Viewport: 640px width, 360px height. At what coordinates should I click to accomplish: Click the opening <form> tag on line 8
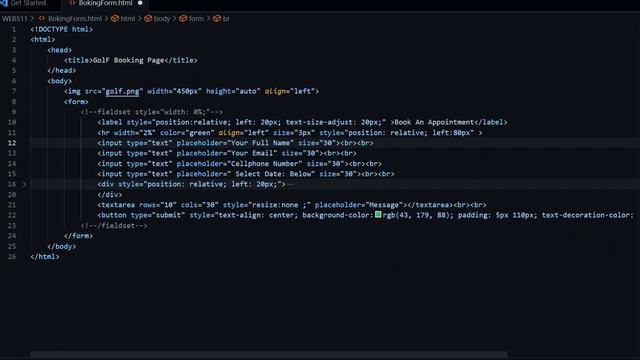(x=76, y=102)
